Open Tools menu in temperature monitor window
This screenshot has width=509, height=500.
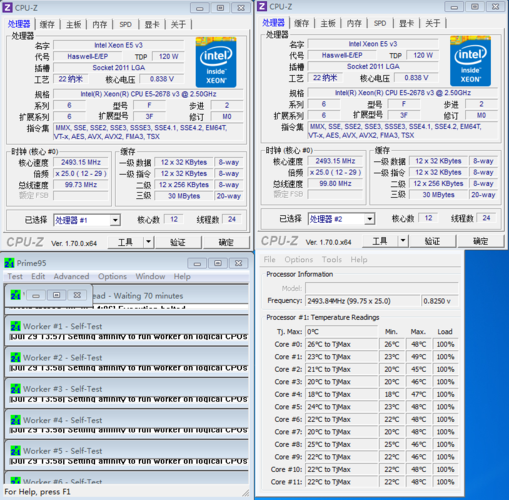tap(332, 259)
